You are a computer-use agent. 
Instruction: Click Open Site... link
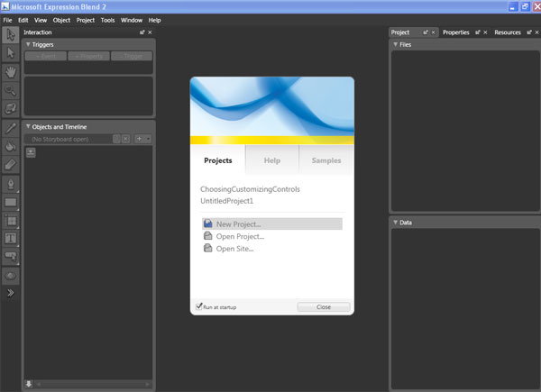[234, 249]
